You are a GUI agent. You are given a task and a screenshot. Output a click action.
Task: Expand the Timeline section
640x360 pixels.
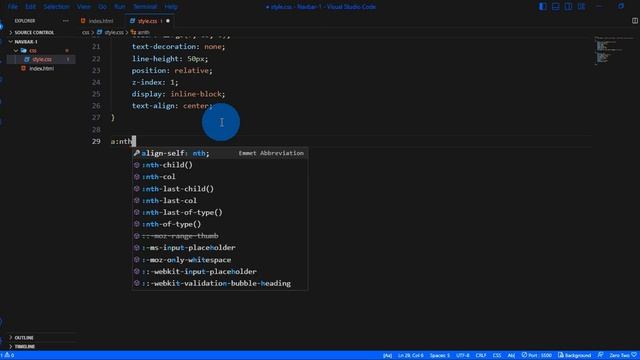coord(24,347)
